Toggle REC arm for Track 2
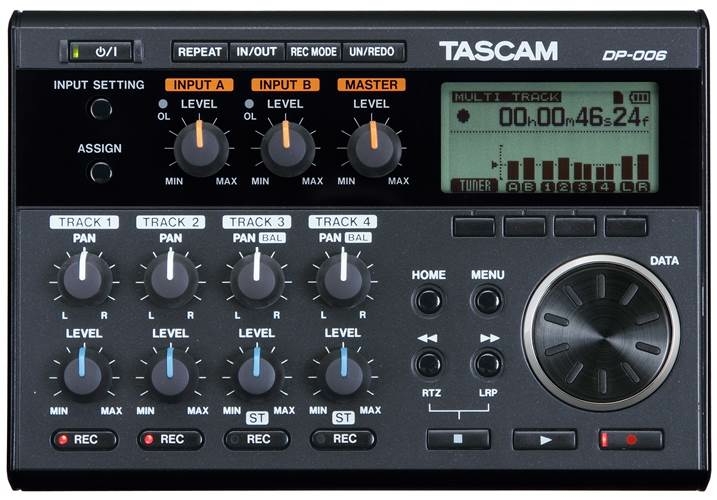Image resolution: width=717 pixels, height=500 pixels. coord(170,439)
